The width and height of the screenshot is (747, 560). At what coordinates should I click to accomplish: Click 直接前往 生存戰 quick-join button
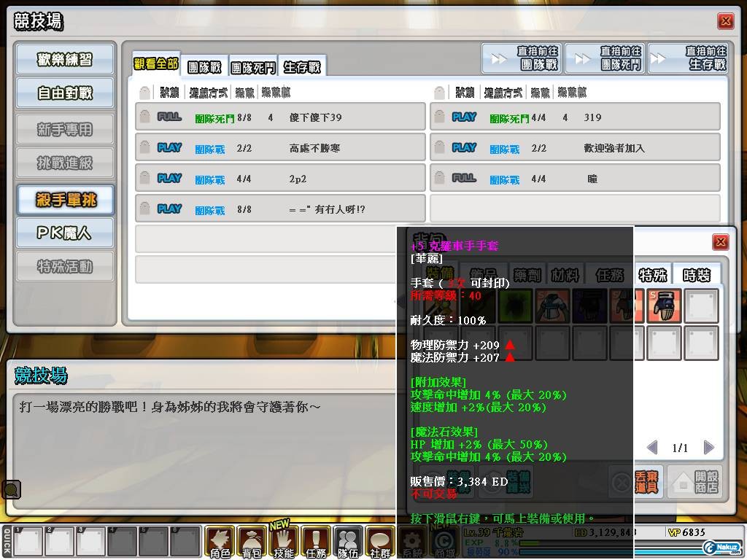689,58
